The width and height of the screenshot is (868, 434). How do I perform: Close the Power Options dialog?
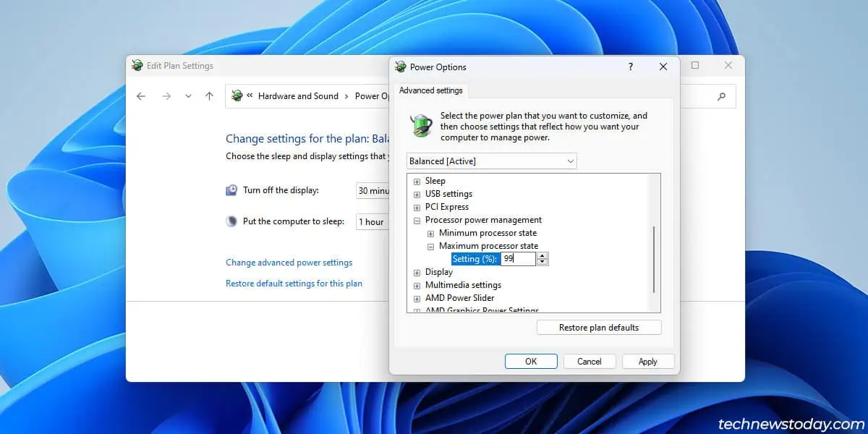pos(663,67)
